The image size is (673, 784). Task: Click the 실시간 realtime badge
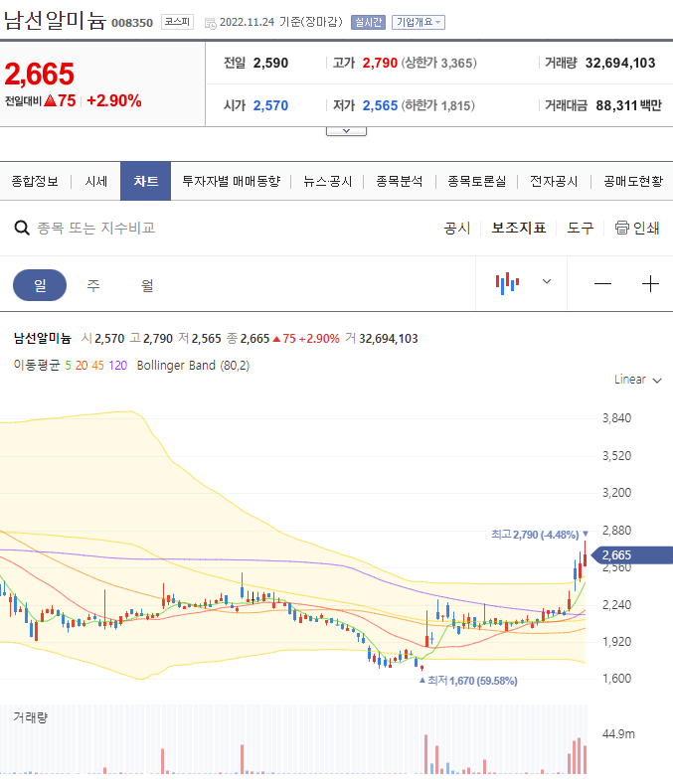point(368,22)
